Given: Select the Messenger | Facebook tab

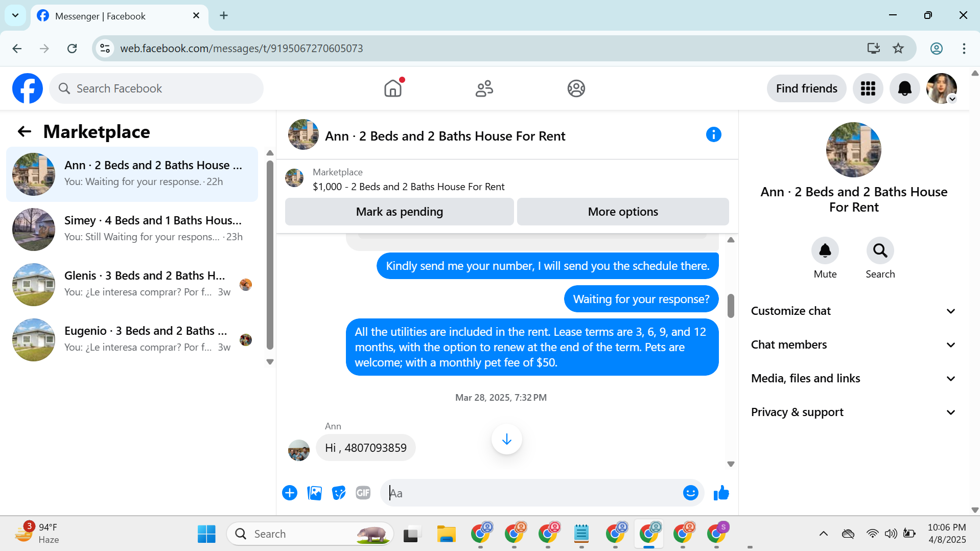Looking at the screenshot, I should coord(119,16).
